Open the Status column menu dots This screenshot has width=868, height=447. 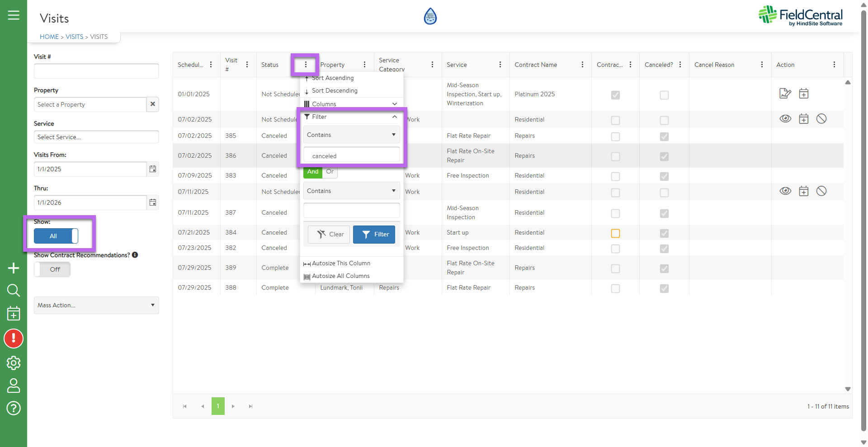pyautogui.click(x=306, y=65)
